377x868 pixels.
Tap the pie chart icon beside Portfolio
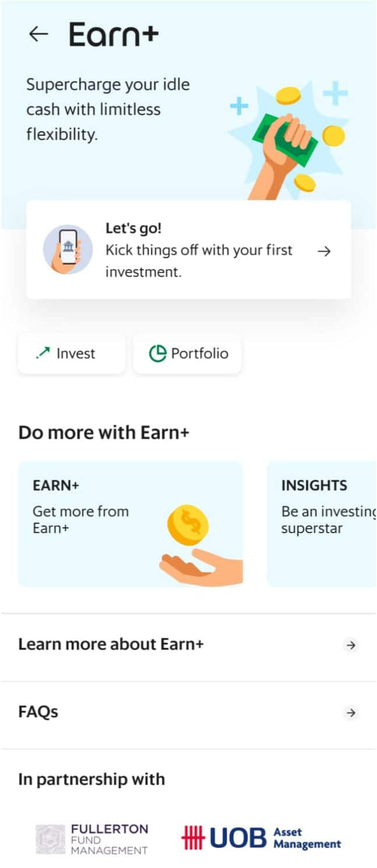tap(158, 354)
